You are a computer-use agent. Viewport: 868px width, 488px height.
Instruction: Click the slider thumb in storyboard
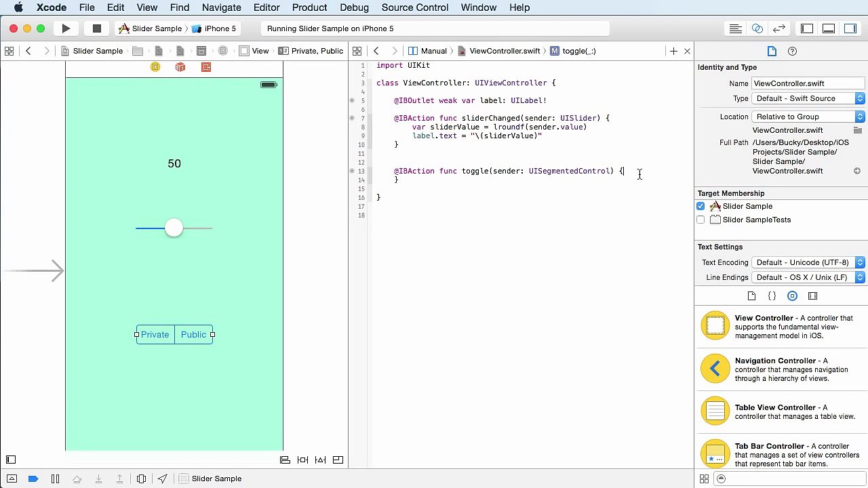click(174, 228)
